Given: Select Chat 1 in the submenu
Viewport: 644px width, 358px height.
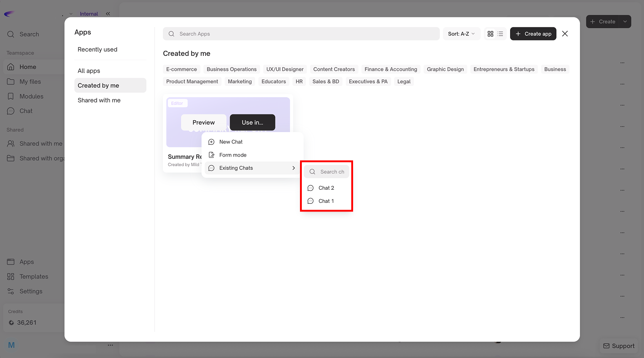Looking at the screenshot, I should tap(326, 201).
